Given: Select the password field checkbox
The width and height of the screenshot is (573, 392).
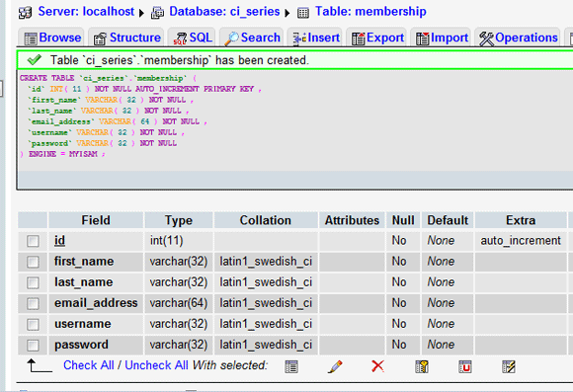Looking at the screenshot, I should click(33, 345).
